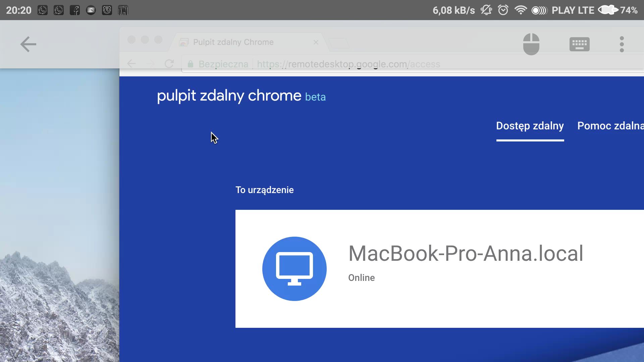
Task: Open a new browser tab
Action: coord(339,43)
